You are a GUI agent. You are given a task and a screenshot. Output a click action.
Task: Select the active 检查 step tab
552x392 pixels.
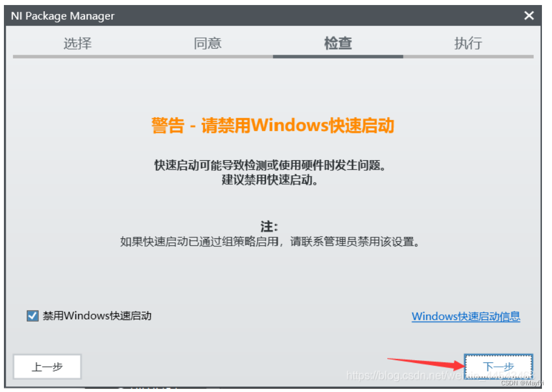(338, 44)
